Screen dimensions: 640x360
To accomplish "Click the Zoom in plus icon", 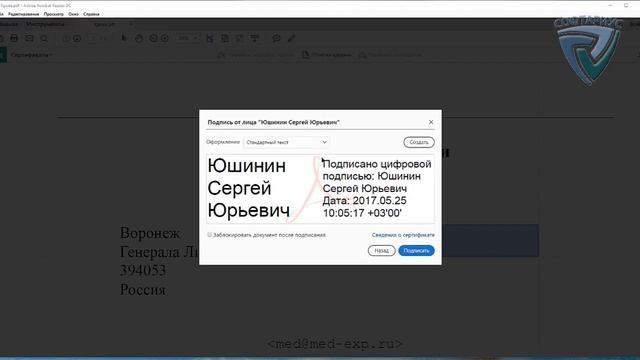I will click(164, 38).
